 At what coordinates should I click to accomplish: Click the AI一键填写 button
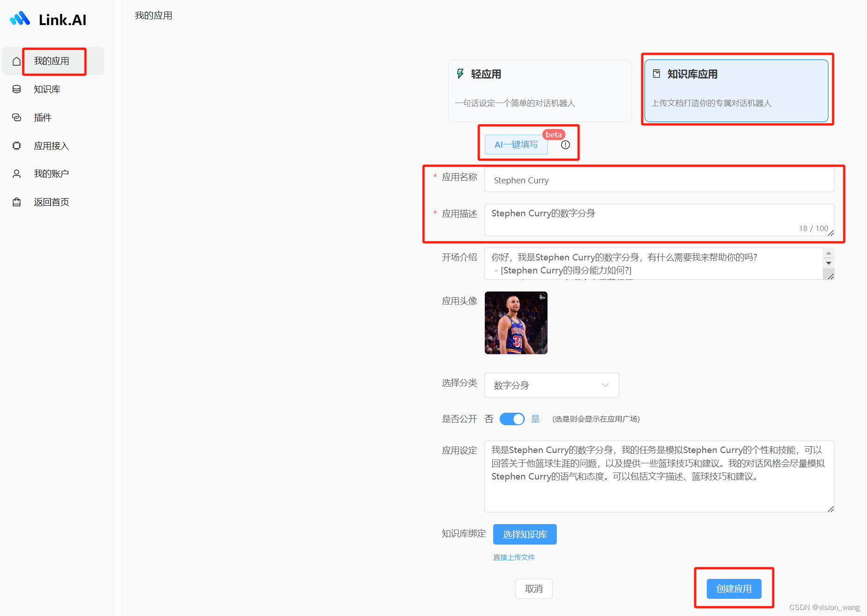516,145
